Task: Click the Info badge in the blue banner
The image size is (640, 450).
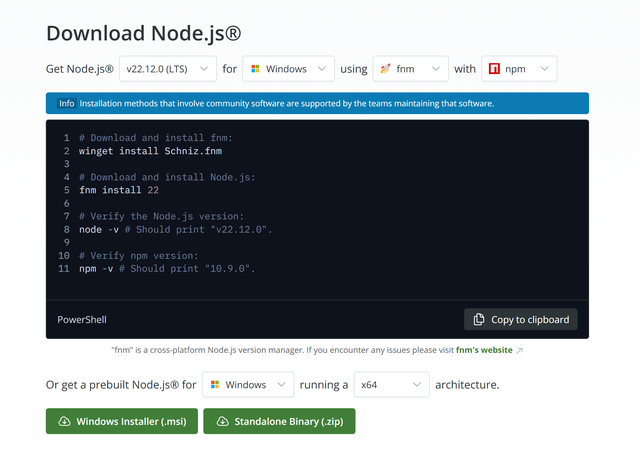Action: (67, 103)
